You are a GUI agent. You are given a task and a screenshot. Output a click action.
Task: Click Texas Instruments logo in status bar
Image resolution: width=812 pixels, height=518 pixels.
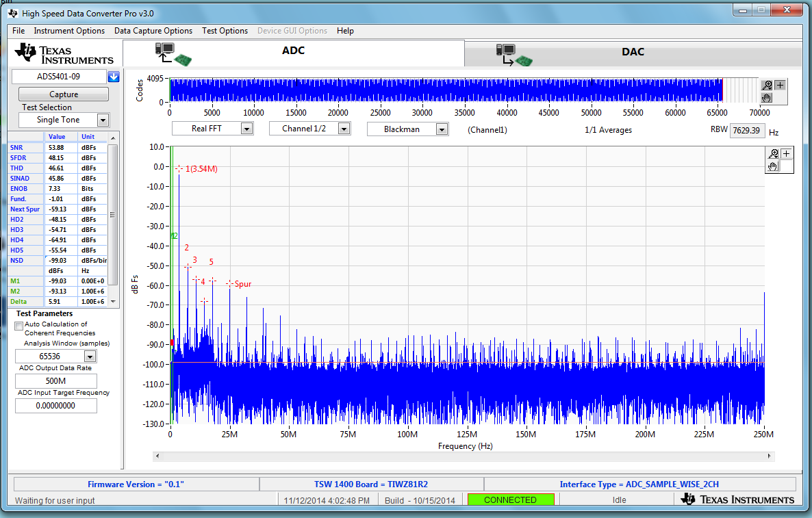click(x=738, y=500)
